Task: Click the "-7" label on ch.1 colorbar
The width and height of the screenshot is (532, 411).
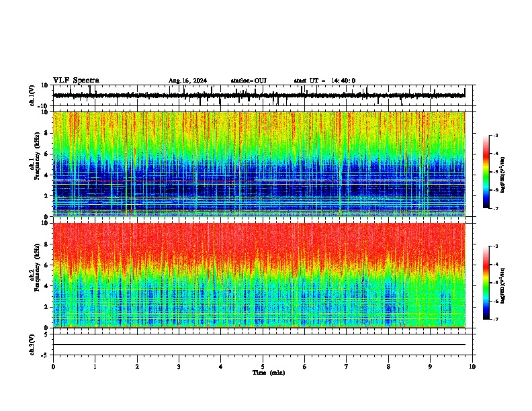Action: pyautogui.click(x=495, y=208)
